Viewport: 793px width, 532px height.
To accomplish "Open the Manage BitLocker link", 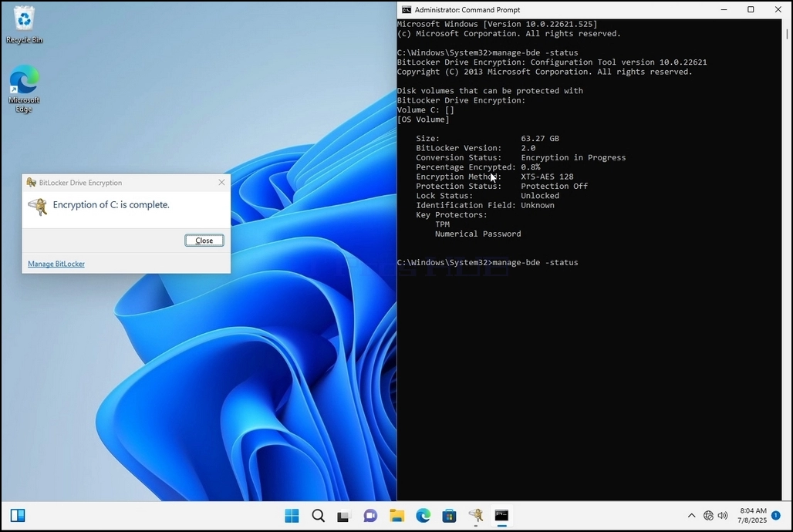I will (56, 264).
